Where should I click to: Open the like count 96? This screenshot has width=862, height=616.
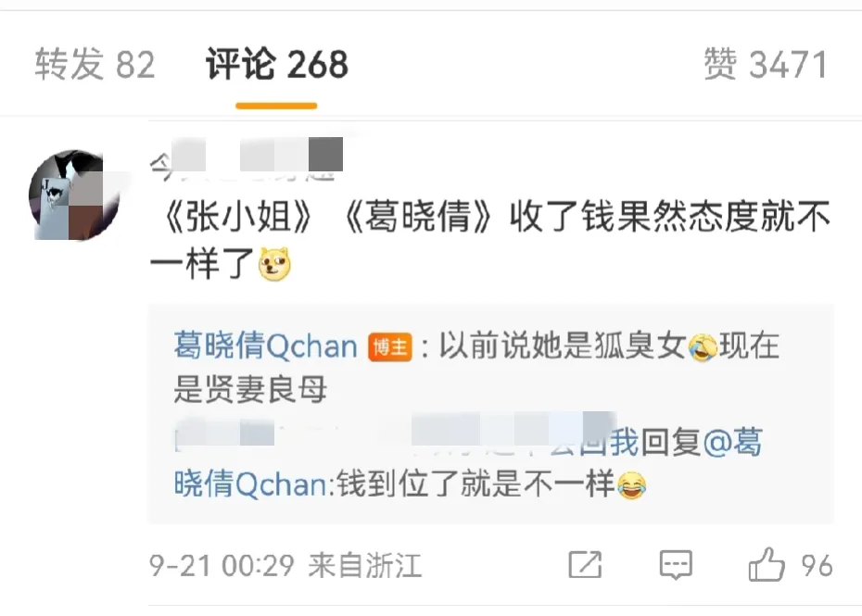[x=817, y=565]
